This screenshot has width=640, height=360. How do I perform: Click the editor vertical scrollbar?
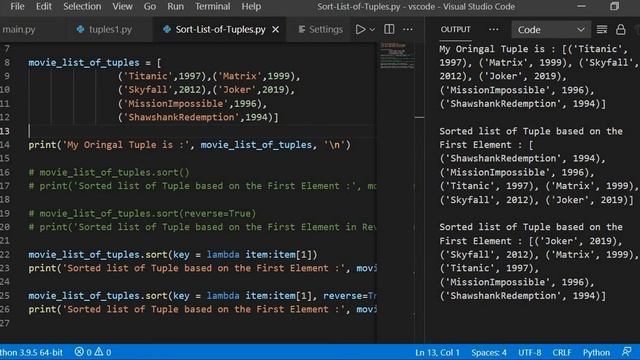pos(419,192)
